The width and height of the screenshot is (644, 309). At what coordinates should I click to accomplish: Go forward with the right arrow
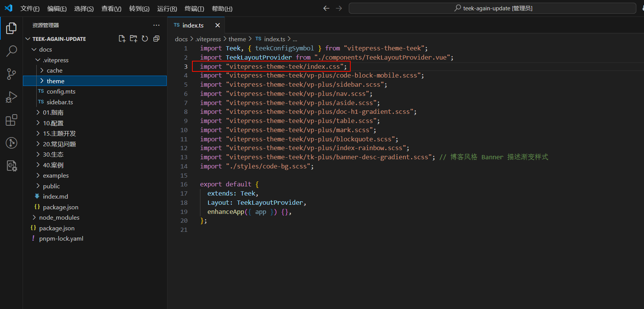(x=339, y=8)
